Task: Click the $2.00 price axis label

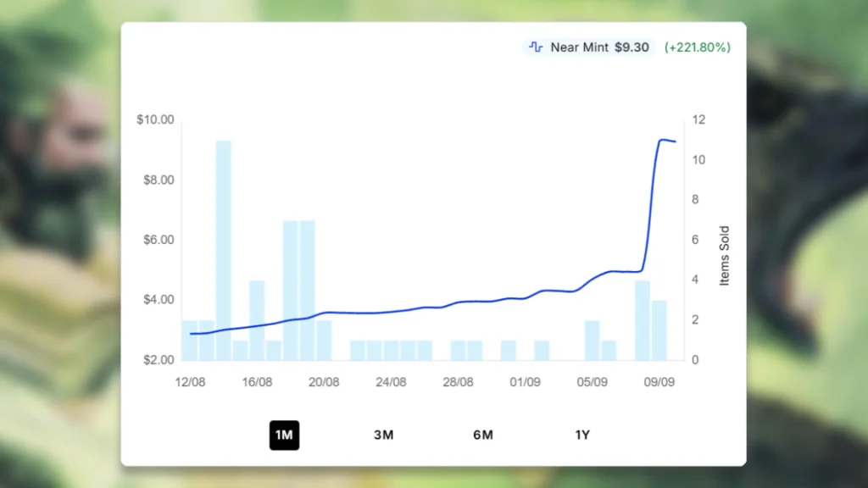Action: pos(159,359)
